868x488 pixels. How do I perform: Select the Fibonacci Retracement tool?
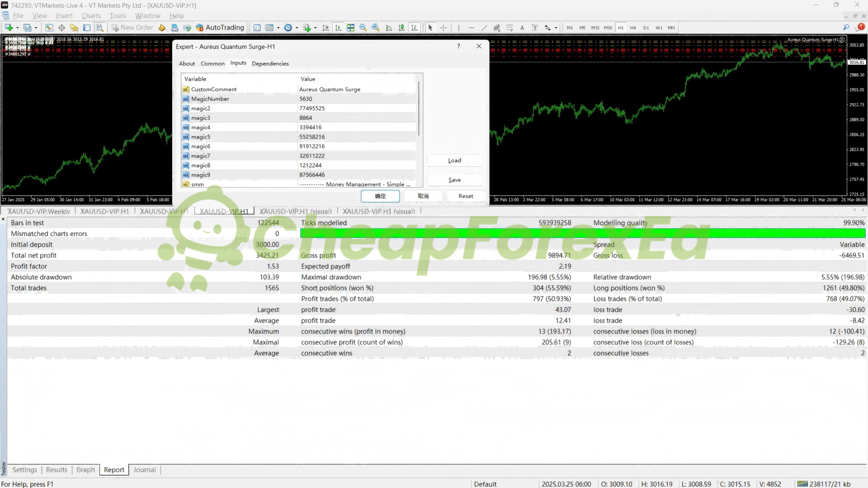click(x=509, y=28)
